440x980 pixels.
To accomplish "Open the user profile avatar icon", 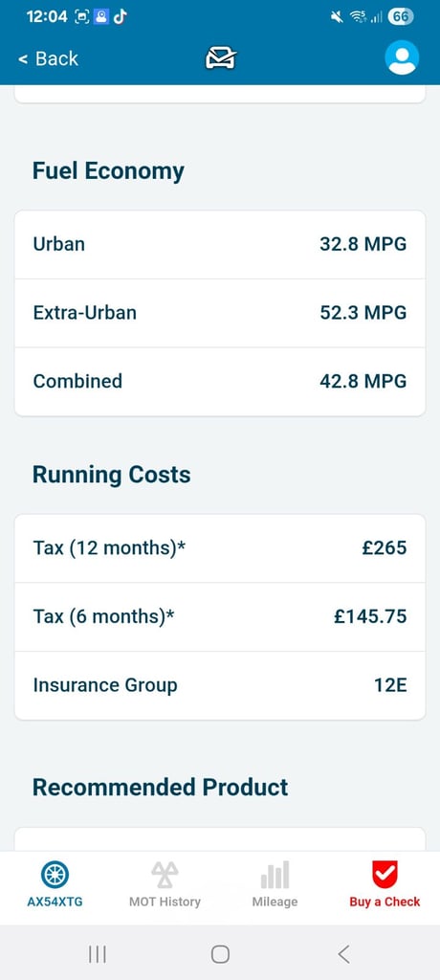I will click(402, 57).
